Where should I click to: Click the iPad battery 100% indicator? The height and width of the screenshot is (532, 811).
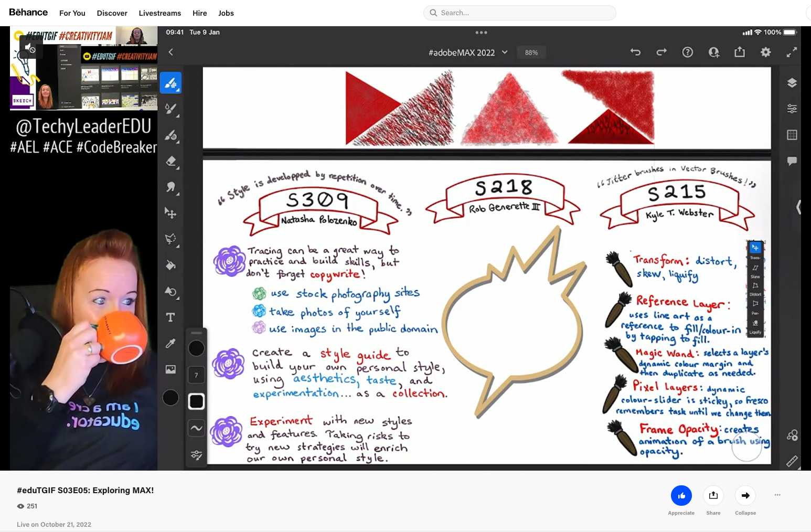[780, 33]
